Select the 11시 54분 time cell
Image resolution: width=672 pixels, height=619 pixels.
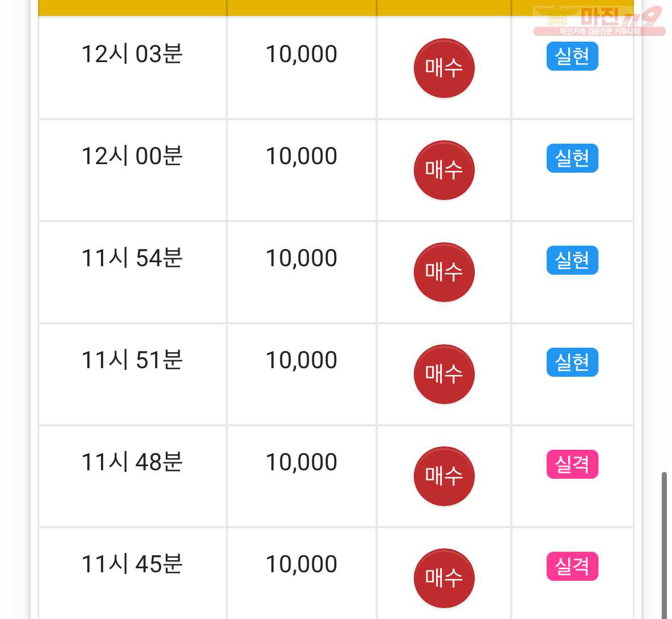point(132,272)
